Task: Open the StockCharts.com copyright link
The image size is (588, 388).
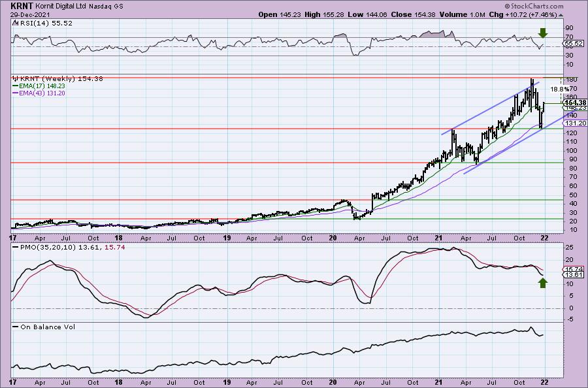Action: tap(534, 6)
